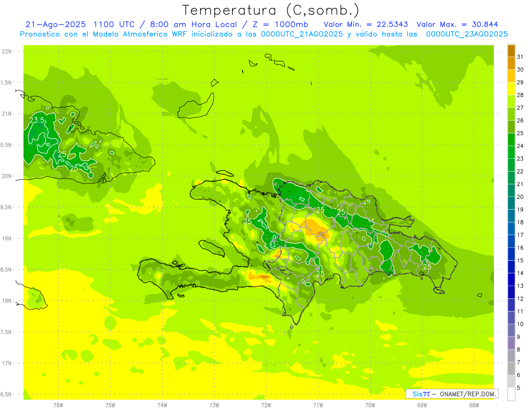Screen dimensions: 532x411
Task: Click the "18N" latitude label
Action: [x=8, y=301]
